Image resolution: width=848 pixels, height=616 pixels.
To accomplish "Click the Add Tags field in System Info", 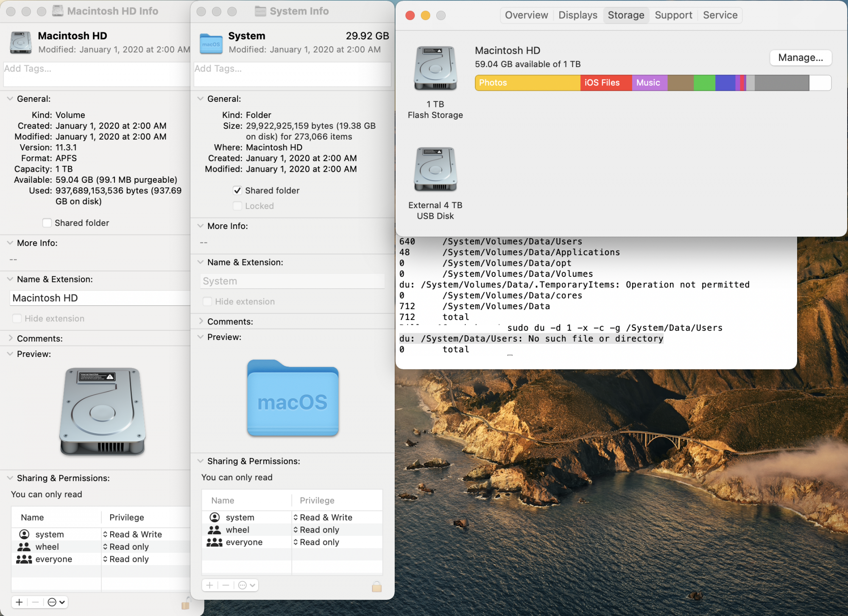I will [x=292, y=74].
